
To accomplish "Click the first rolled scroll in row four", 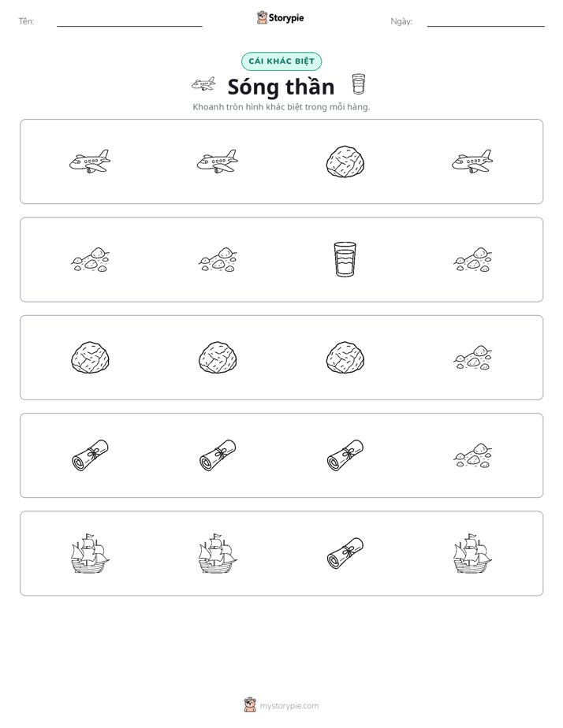I will click(90, 455).
